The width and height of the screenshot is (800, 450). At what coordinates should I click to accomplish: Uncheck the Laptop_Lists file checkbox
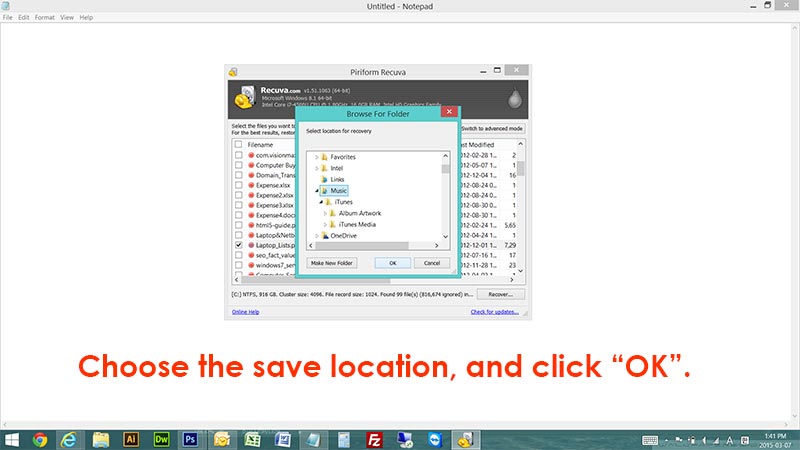click(238, 245)
